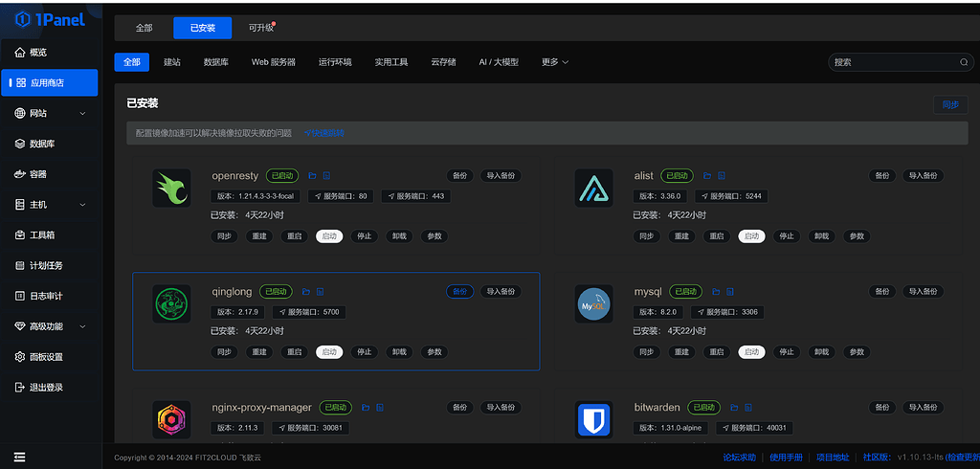Click the 1Panel logo
The image size is (980, 469).
tap(50, 19)
